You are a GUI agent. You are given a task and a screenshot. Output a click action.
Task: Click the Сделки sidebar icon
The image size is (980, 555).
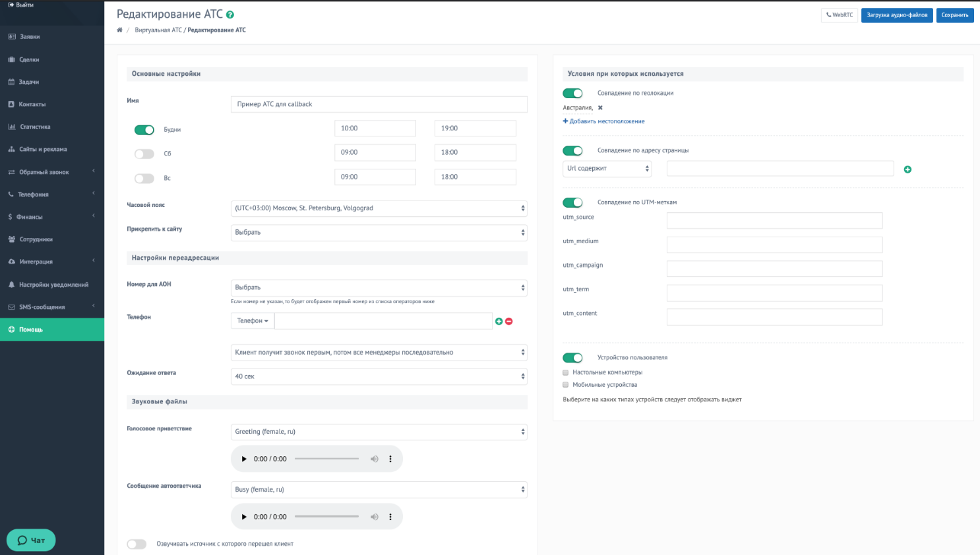coord(12,59)
